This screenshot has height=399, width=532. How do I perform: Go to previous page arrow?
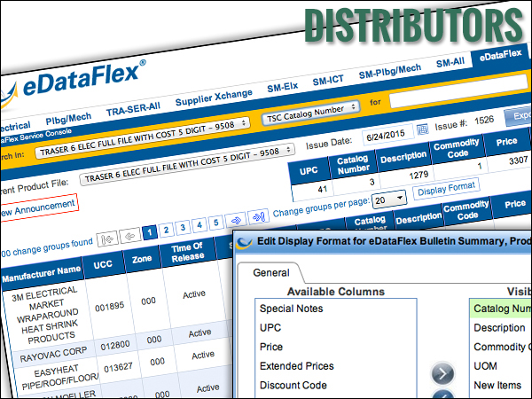point(130,235)
